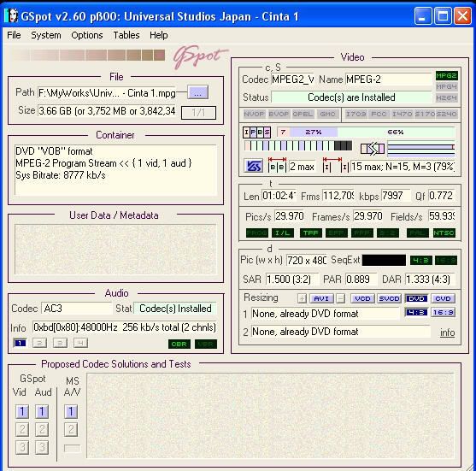Open the Options menu
Viewport: 476px width, 471px height.
pos(87,35)
